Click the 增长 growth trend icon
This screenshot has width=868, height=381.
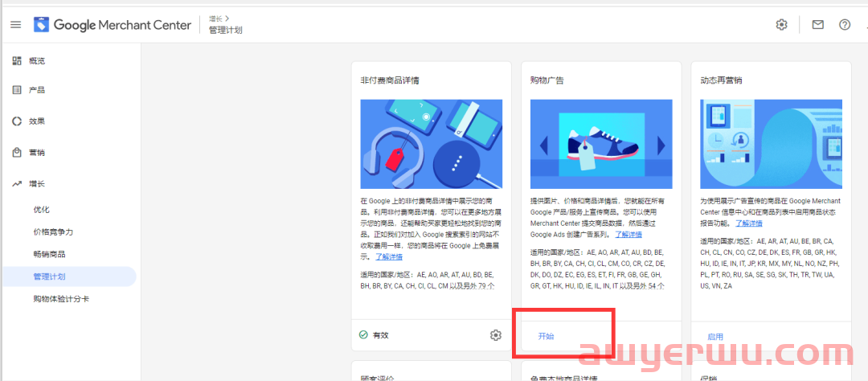17,184
